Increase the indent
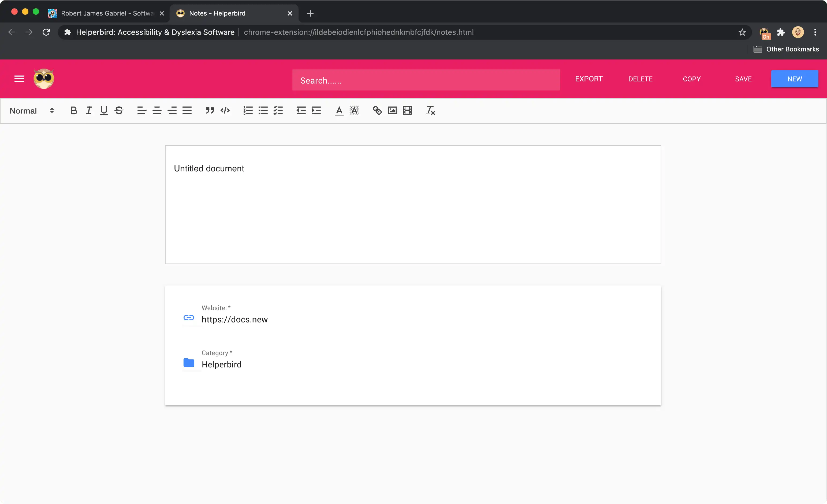Screen dimensions: 827x504 pyautogui.click(x=316, y=110)
